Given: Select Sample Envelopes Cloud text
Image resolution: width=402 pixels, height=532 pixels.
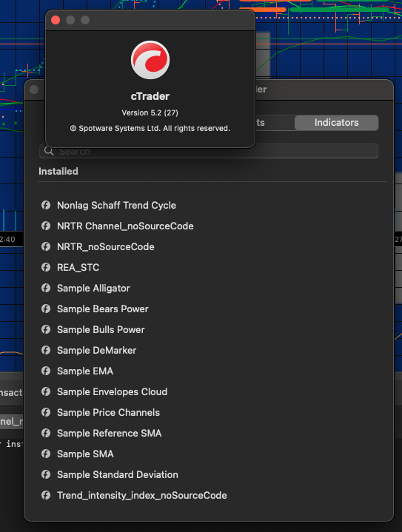Looking at the screenshot, I should 112,391.
